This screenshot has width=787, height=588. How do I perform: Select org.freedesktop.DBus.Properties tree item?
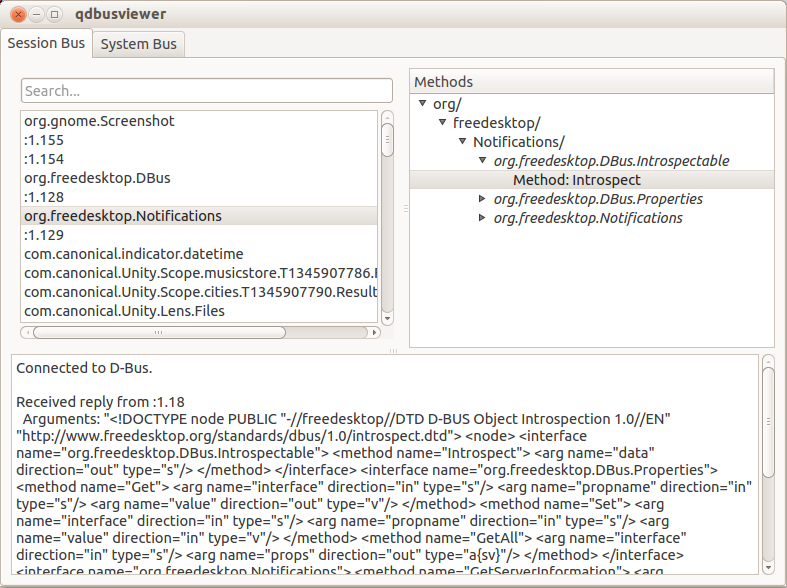(598, 199)
